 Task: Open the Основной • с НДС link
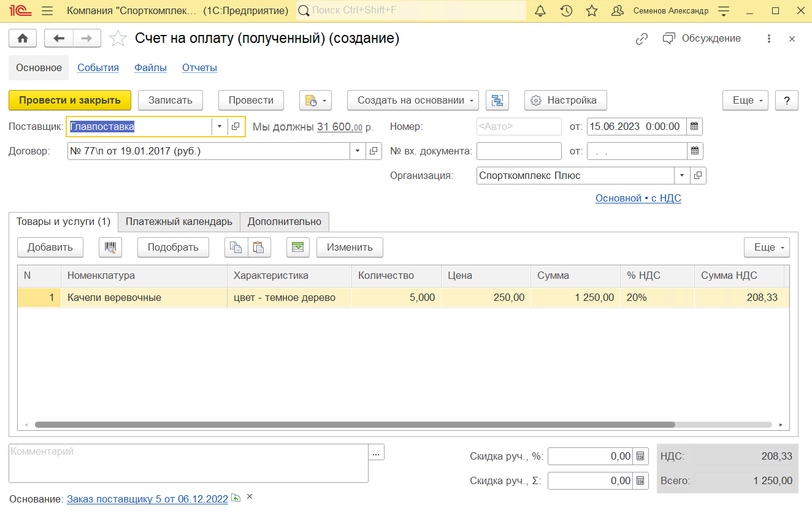(638, 199)
